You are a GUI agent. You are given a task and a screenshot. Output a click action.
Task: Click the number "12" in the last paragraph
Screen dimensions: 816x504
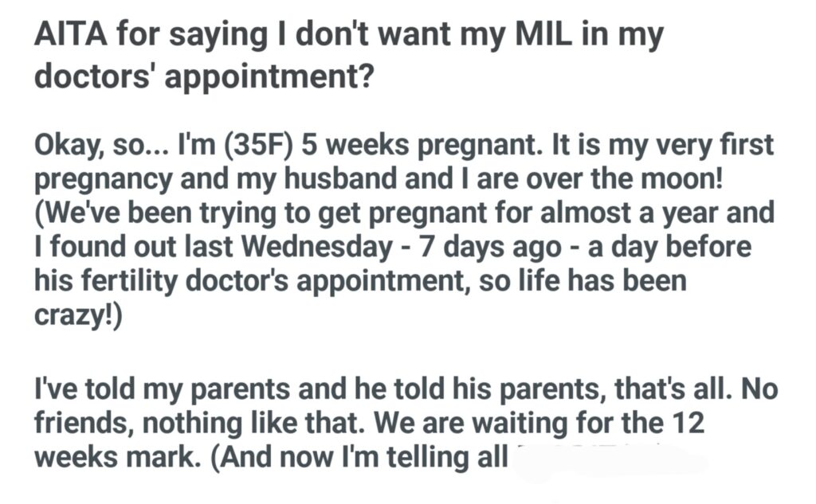(x=685, y=424)
